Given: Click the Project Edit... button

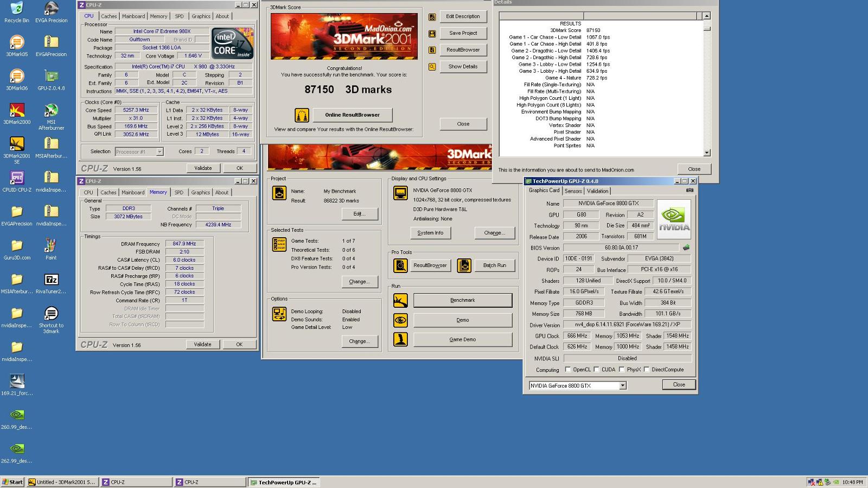Looking at the screenshot, I should tap(360, 214).
